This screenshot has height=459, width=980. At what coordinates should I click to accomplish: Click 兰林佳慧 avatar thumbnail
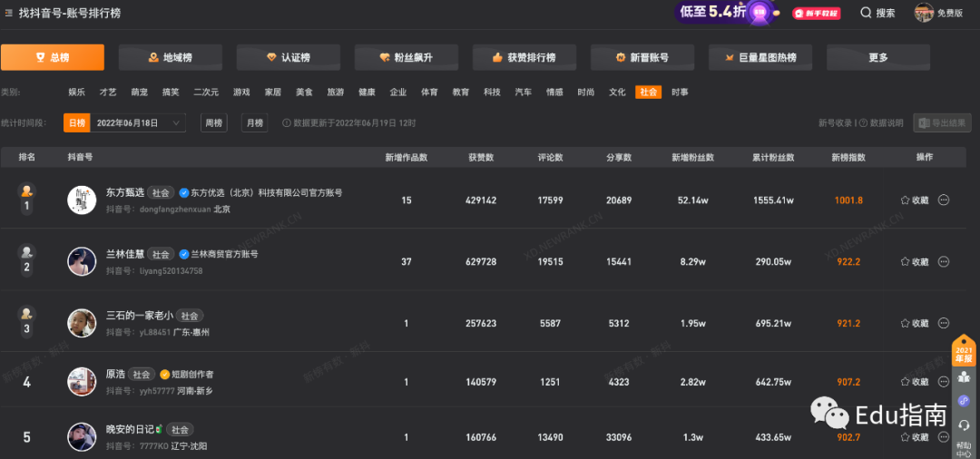coord(82,261)
